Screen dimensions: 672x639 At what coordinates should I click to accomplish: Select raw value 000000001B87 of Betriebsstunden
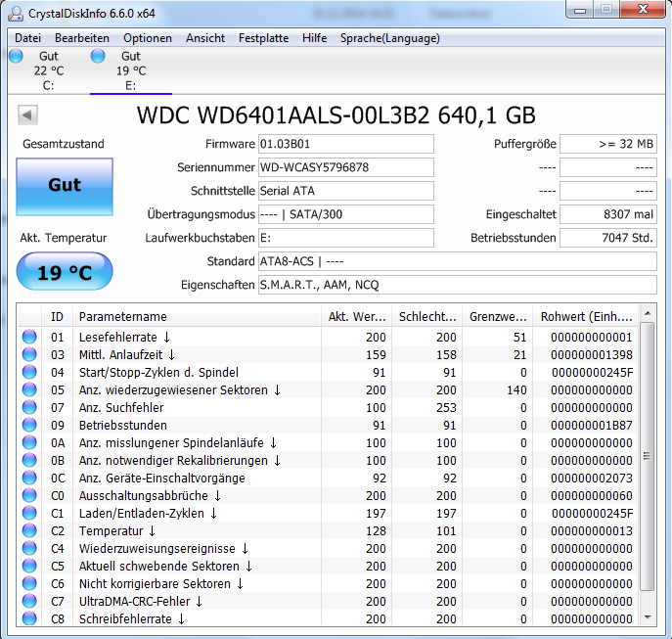tap(592, 425)
